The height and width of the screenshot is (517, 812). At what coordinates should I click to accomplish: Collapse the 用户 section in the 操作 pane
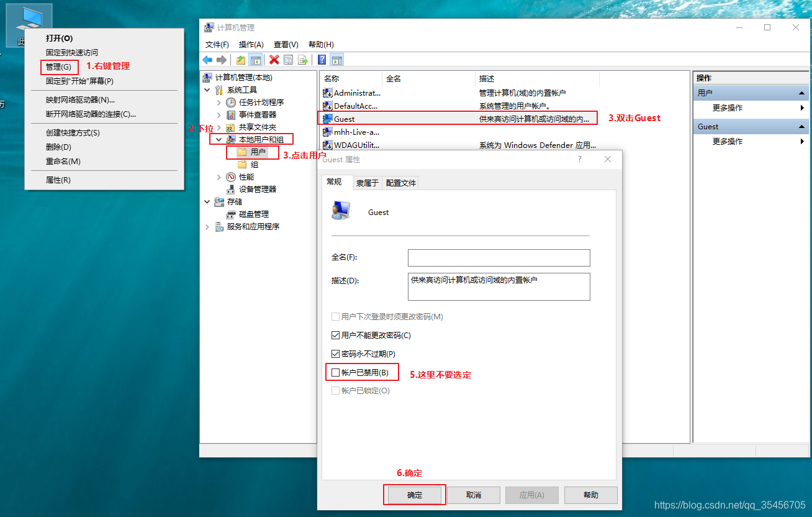pyautogui.click(x=802, y=93)
